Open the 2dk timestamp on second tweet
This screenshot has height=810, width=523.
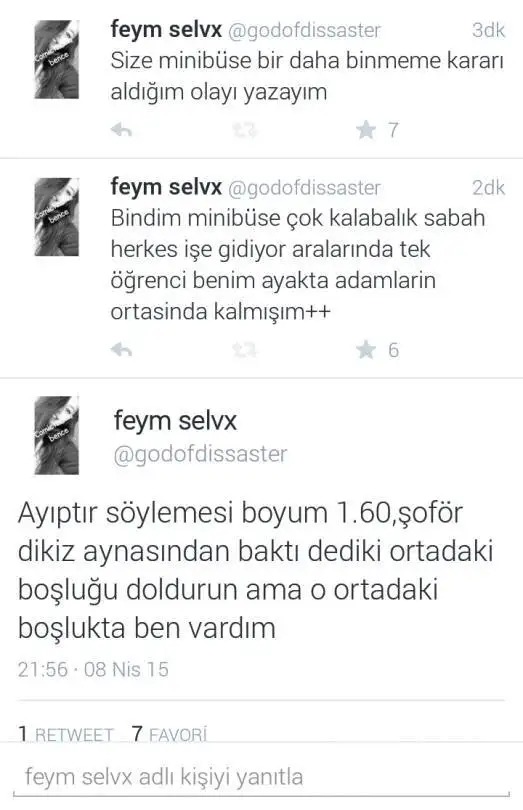(x=488, y=188)
